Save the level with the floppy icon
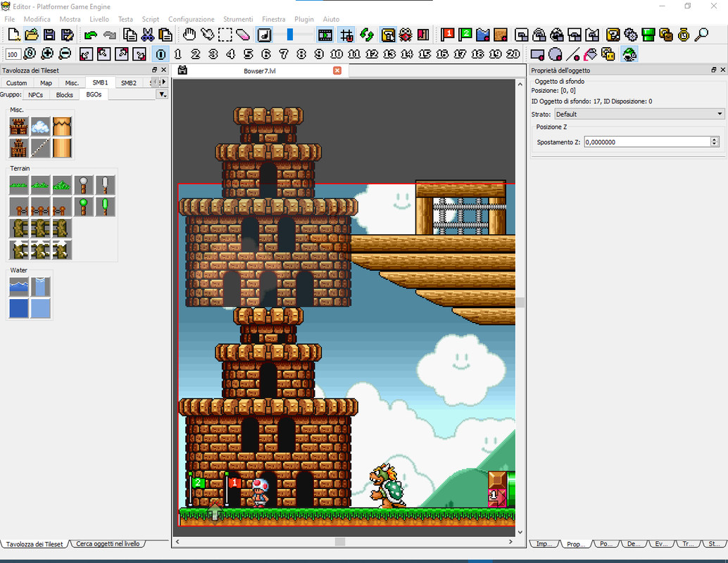 [x=49, y=34]
